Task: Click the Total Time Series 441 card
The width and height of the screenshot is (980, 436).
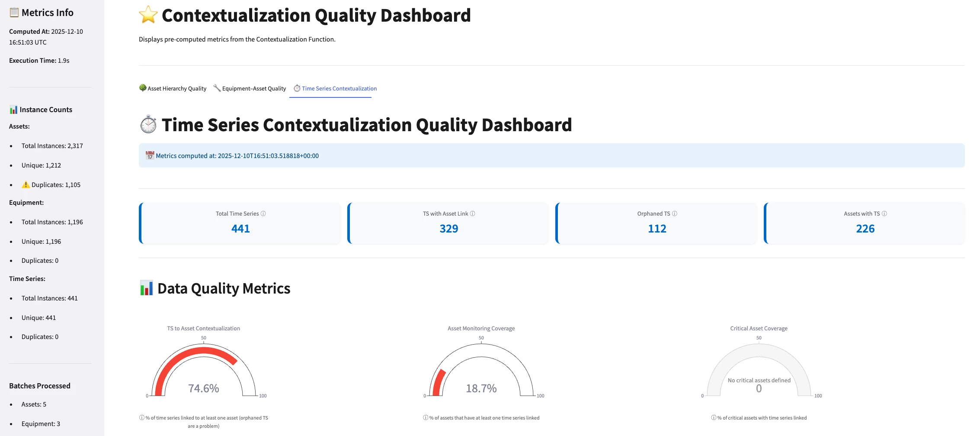Action: point(240,223)
